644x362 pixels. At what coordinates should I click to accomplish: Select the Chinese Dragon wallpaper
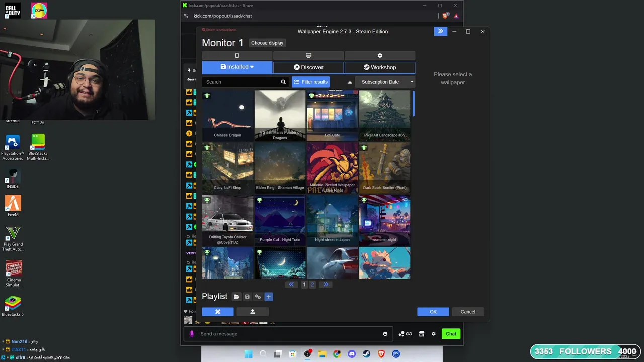(228, 116)
